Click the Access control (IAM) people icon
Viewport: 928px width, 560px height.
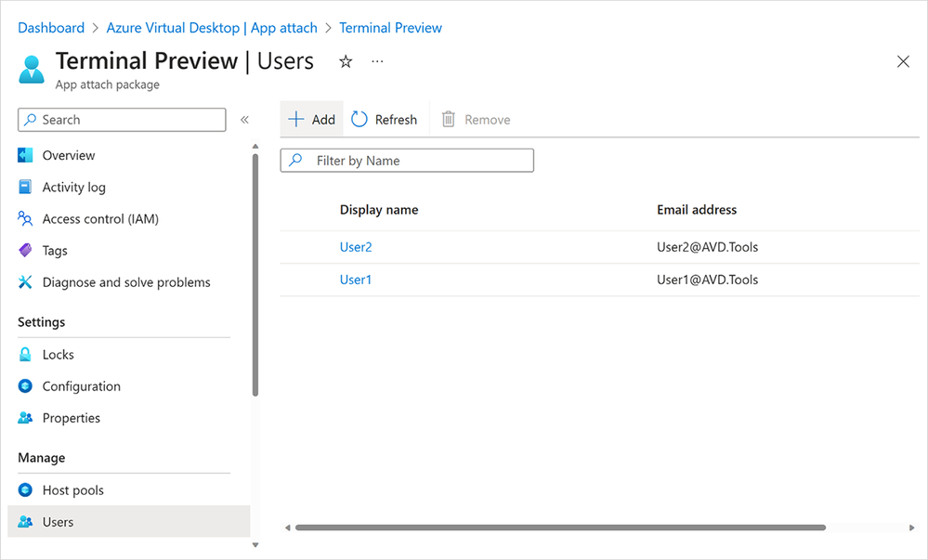[25, 219]
